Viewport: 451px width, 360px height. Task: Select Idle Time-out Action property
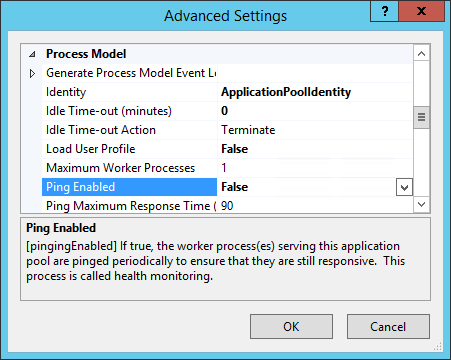[x=129, y=130]
